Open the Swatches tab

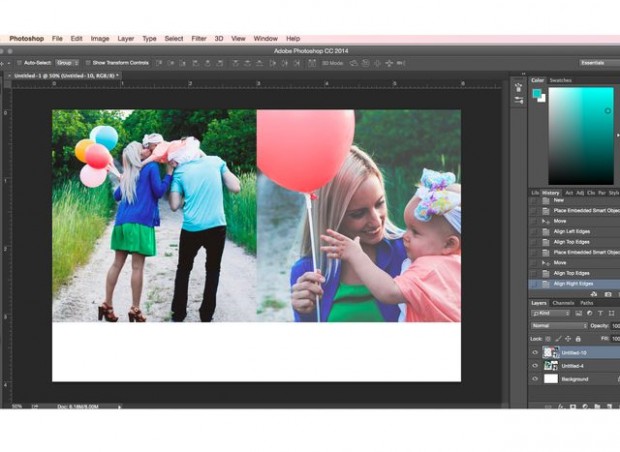click(x=561, y=80)
